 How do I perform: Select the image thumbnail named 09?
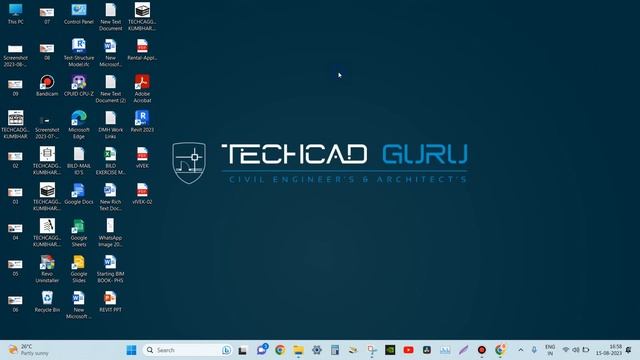(x=16, y=87)
